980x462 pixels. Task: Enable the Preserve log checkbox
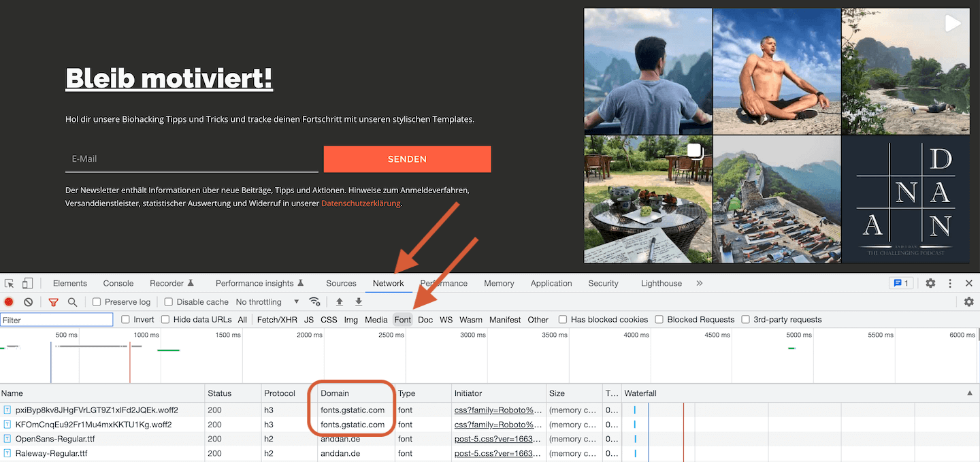click(97, 302)
